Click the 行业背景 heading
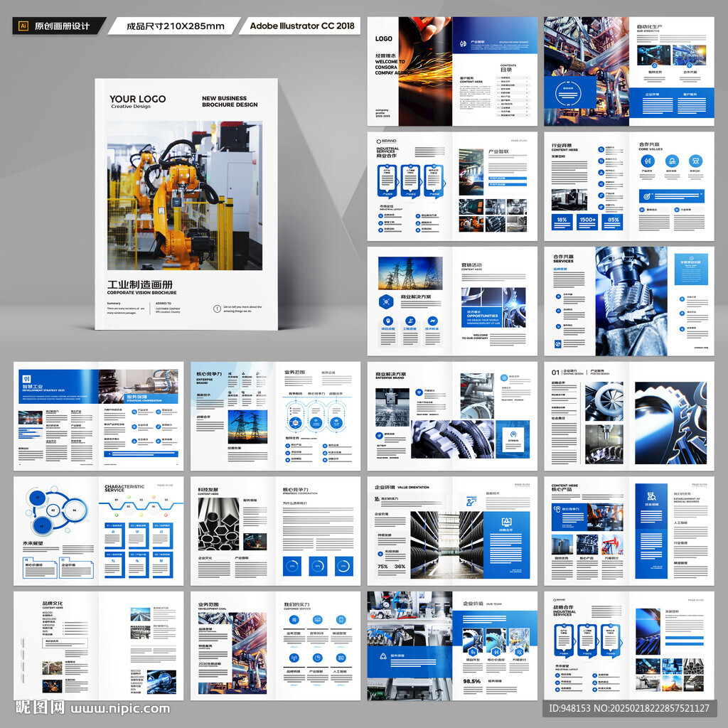The height and width of the screenshot is (728, 728). pos(562,145)
